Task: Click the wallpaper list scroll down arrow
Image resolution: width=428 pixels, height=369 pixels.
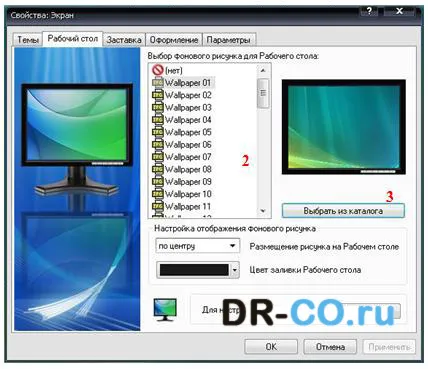Action: pyautogui.click(x=263, y=211)
